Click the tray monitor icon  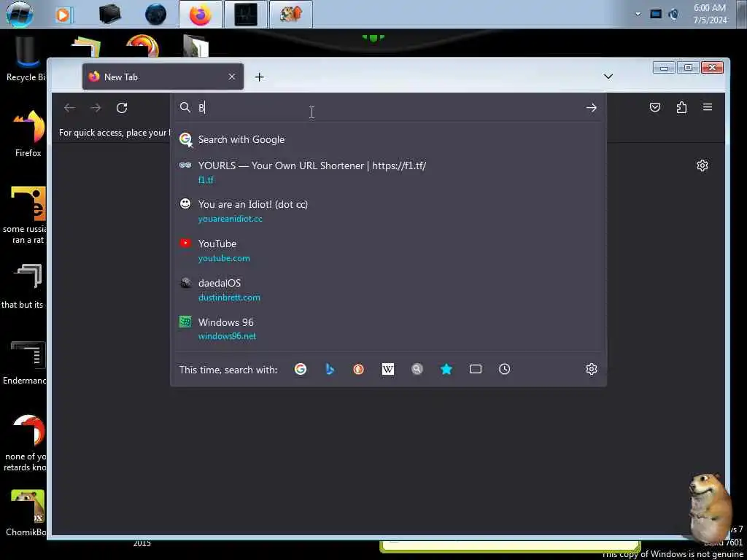(656, 15)
